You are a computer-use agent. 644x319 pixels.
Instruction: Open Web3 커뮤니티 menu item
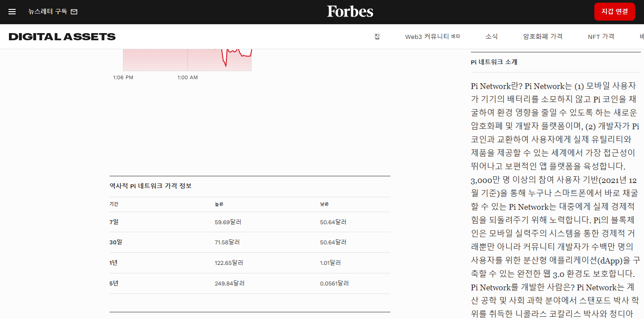click(x=427, y=37)
